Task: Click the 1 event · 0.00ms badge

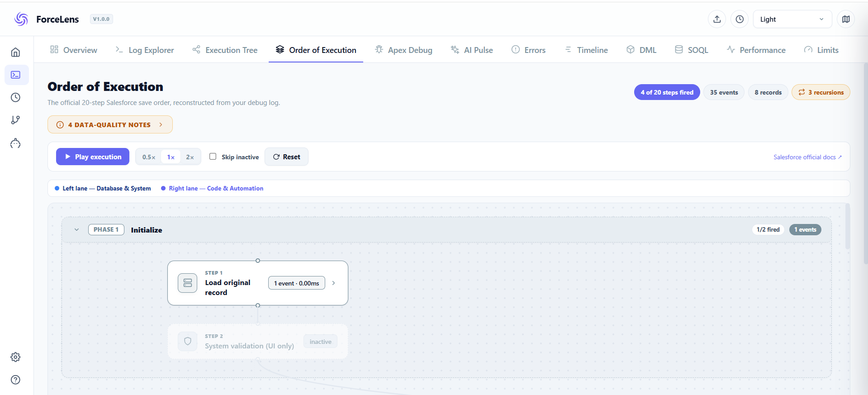Action: (297, 283)
